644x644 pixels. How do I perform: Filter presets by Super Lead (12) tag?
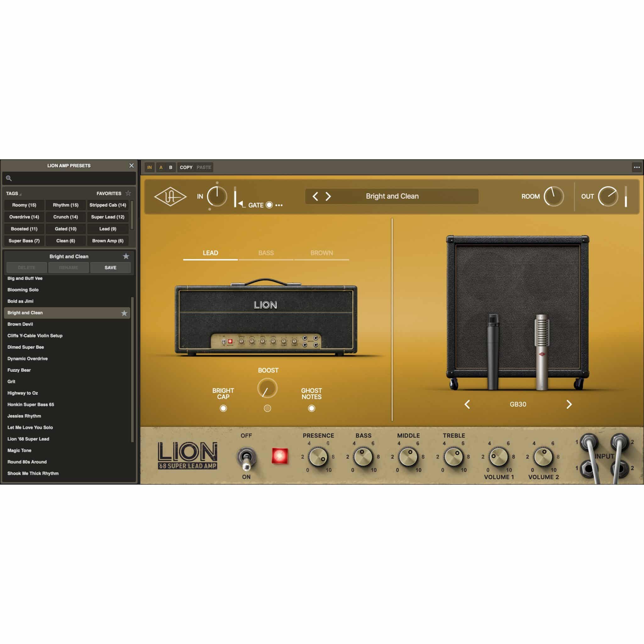point(108,217)
